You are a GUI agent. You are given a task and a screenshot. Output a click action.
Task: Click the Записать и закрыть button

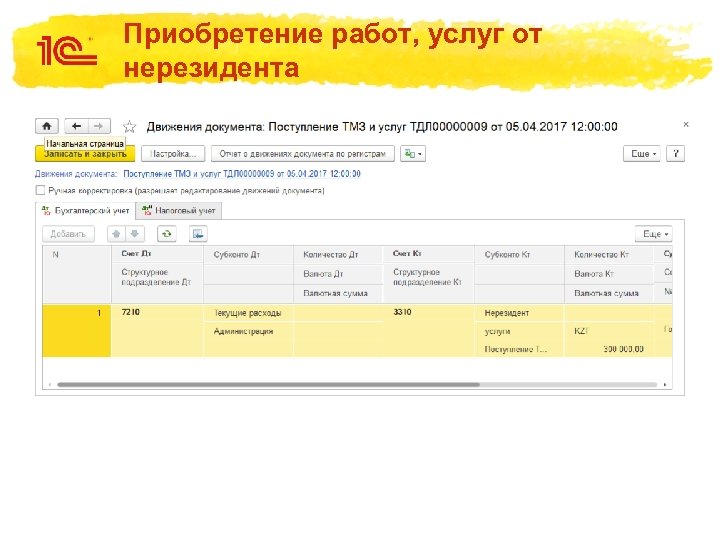coord(85,154)
